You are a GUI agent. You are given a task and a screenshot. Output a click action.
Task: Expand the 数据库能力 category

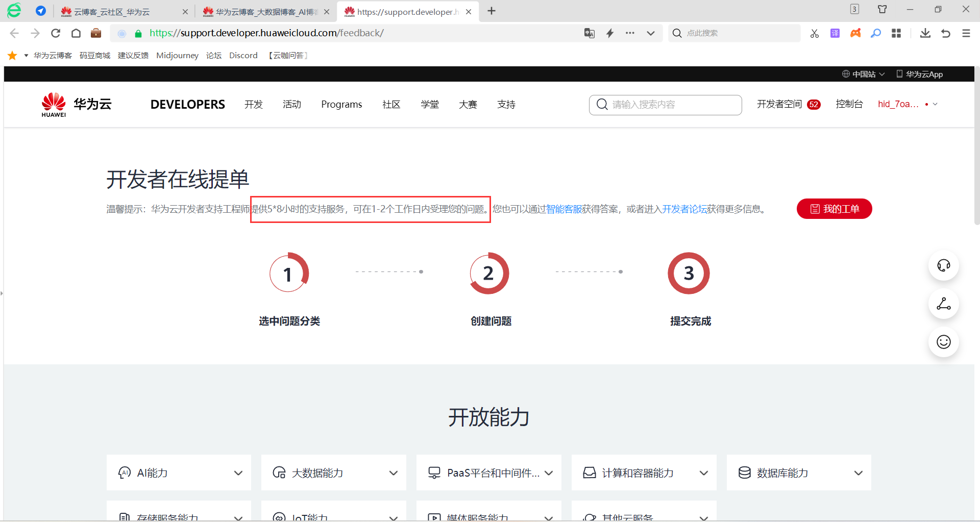(799, 473)
